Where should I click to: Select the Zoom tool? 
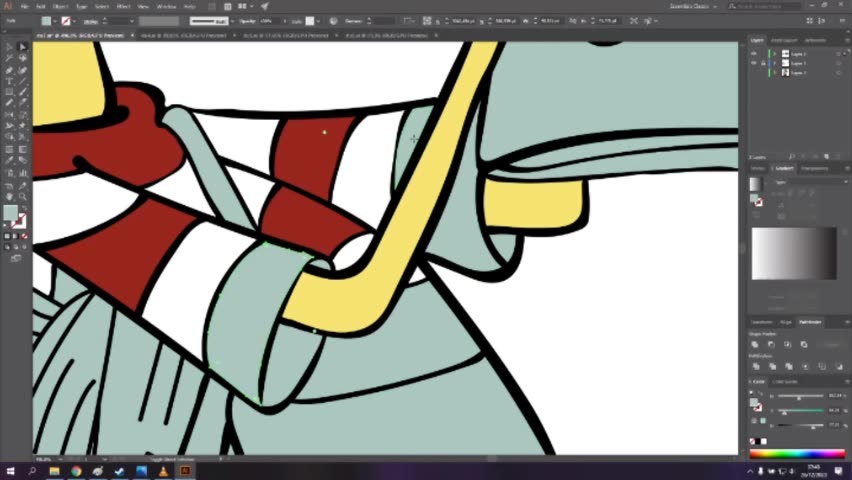[x=23, y=196]
